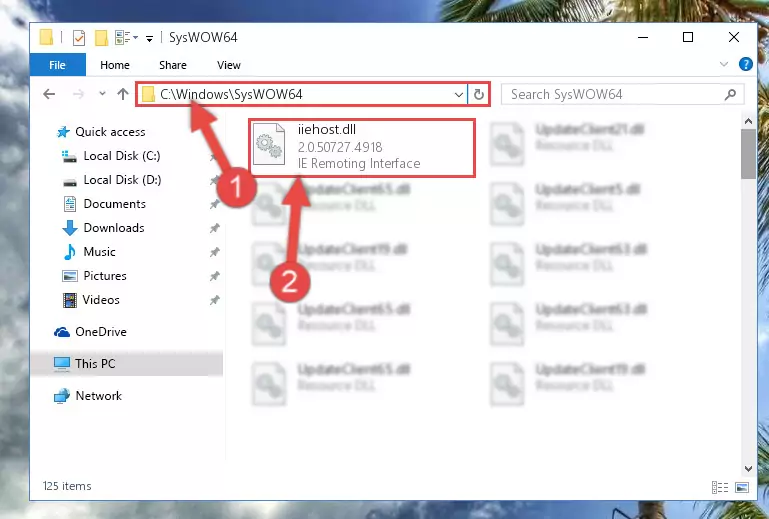Click the address bar path C:\Windows\SysWOW64
The height and width of the screenshot is (519, 769).
click(231, 94)
